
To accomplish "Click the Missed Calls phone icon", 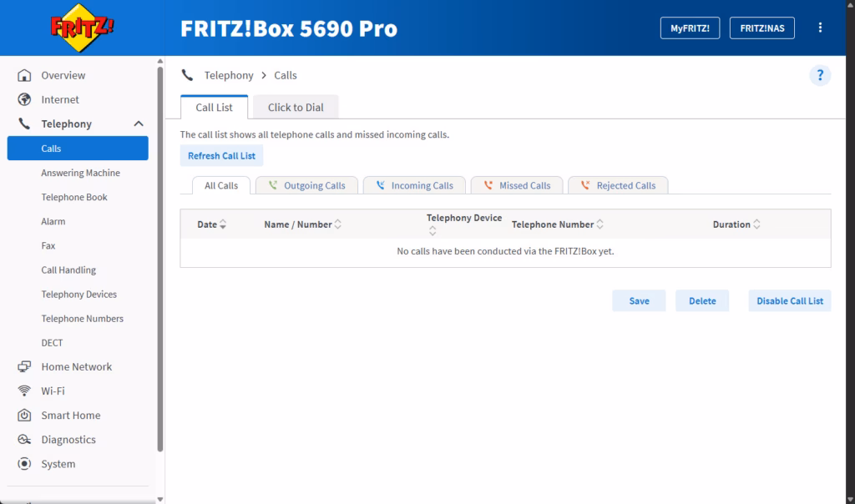I will pyautogui.click(x=488, y=185).
